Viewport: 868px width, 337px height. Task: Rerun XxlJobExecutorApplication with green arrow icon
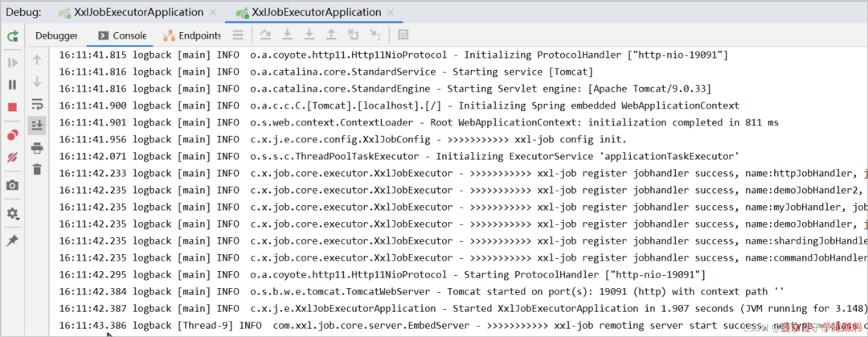pyautogui.click(x=13, y=36)
